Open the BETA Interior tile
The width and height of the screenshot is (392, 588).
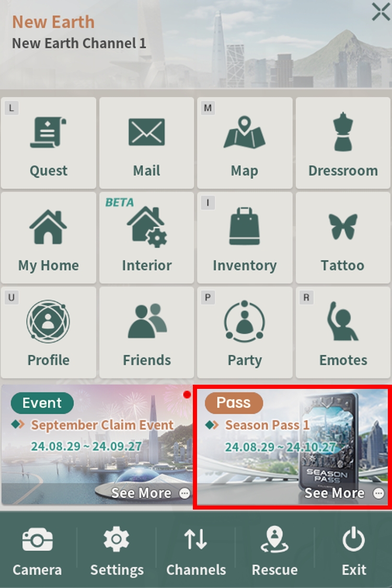click(147, 238)
